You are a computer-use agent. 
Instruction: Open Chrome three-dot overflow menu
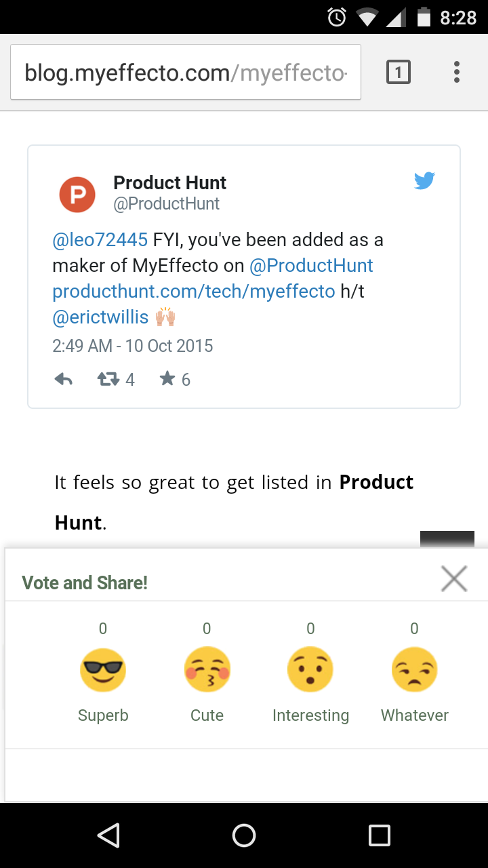pos(457,72)
